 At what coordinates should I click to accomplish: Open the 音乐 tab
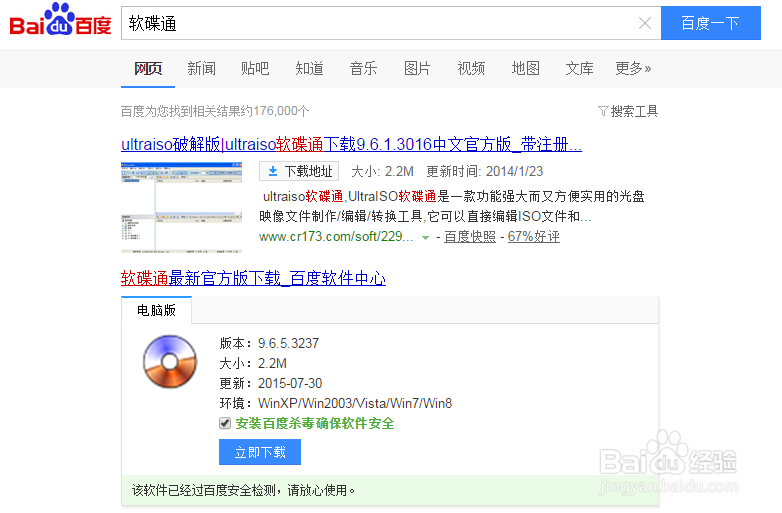[363, 68]
